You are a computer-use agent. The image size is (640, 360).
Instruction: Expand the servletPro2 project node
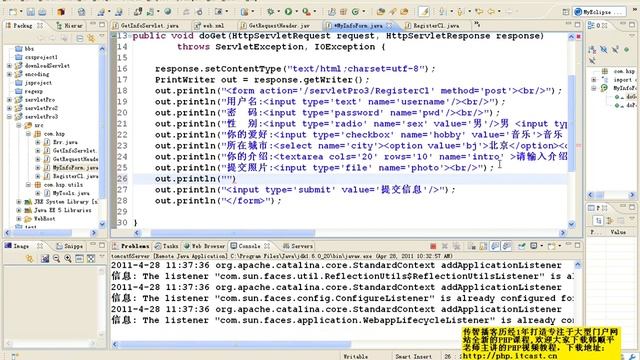coord(9,108)
